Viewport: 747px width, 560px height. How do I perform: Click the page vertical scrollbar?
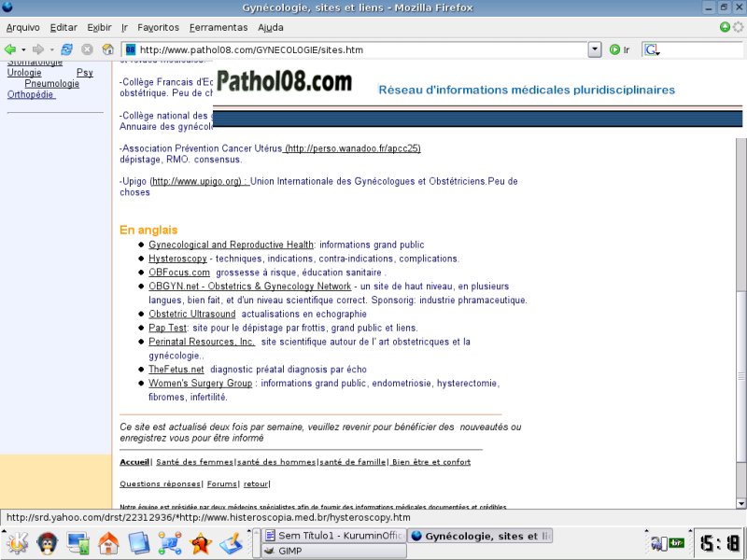(741, 327)
